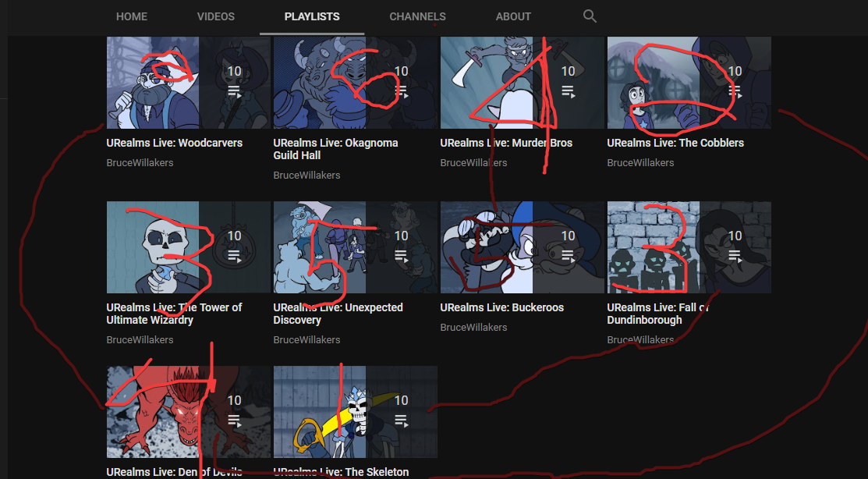Click the URealms Live: Woodcarvers title

[x=175, y=143]
